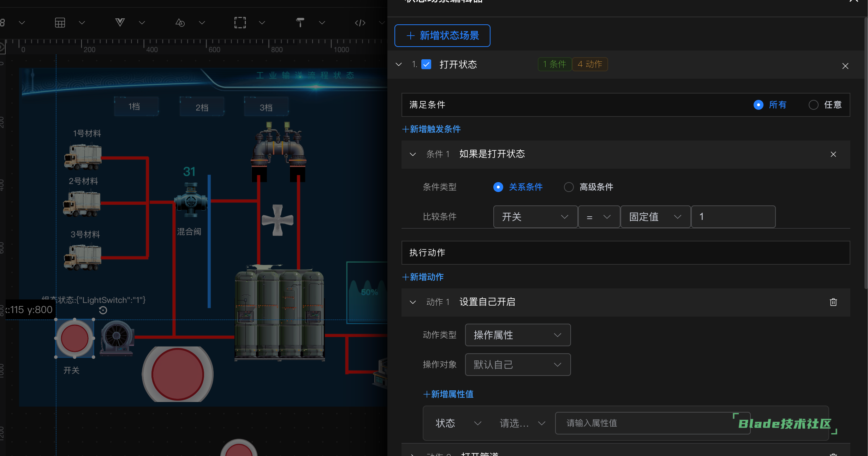Click the format painter toolbar icon
Viewport: 868px width, 456px height.
tap(300, 23)
